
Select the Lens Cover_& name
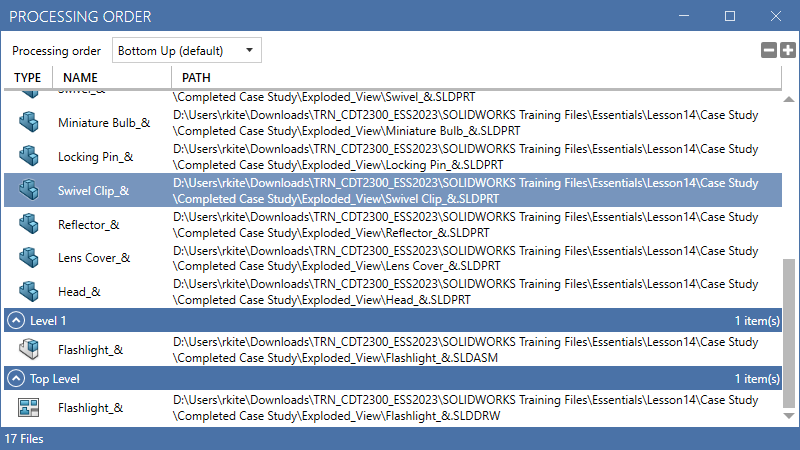(x=94, y=258)
